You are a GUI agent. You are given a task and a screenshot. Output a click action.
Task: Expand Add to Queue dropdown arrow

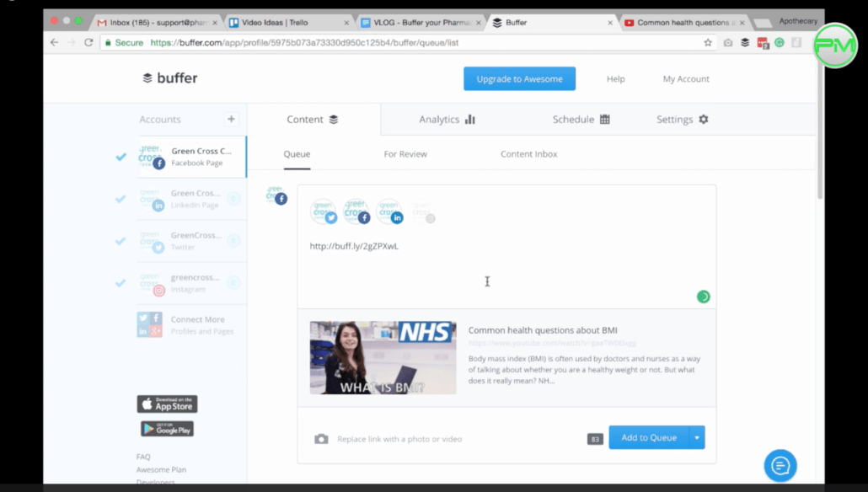point(697,437)
